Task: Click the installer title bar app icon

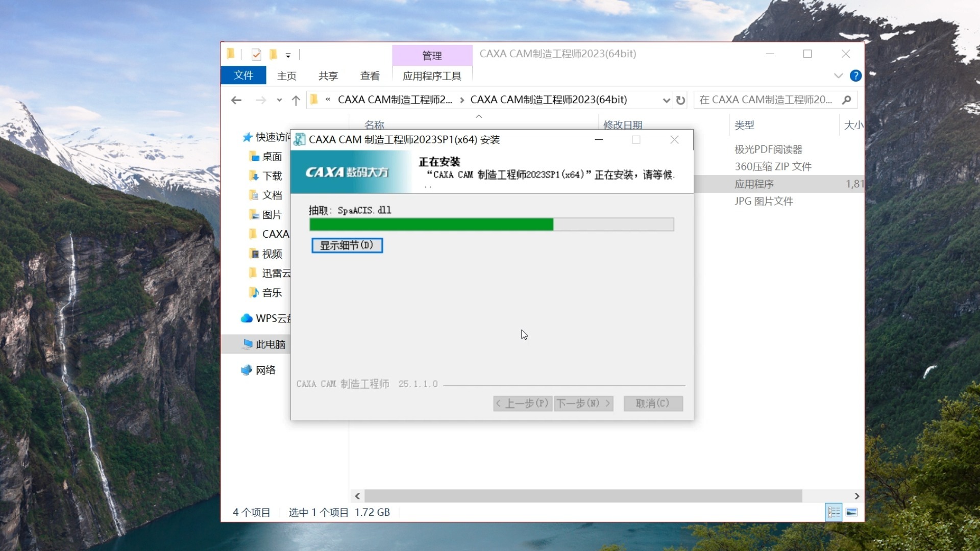Action: click(300, 139)
